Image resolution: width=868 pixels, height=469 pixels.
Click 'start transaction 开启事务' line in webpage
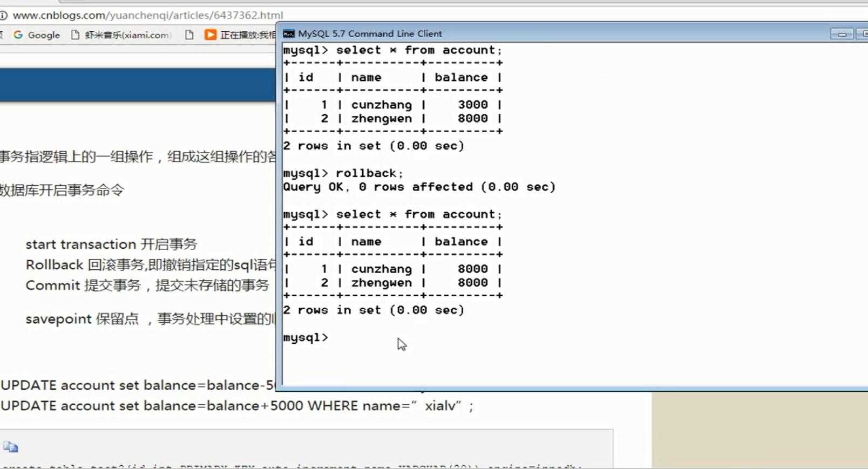pyautogui.click(x=111, y=244)
